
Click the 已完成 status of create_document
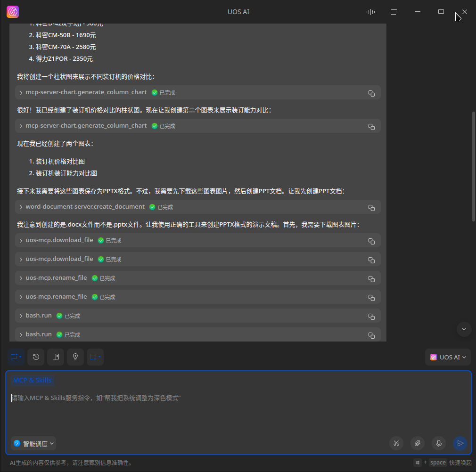point(161,207)
